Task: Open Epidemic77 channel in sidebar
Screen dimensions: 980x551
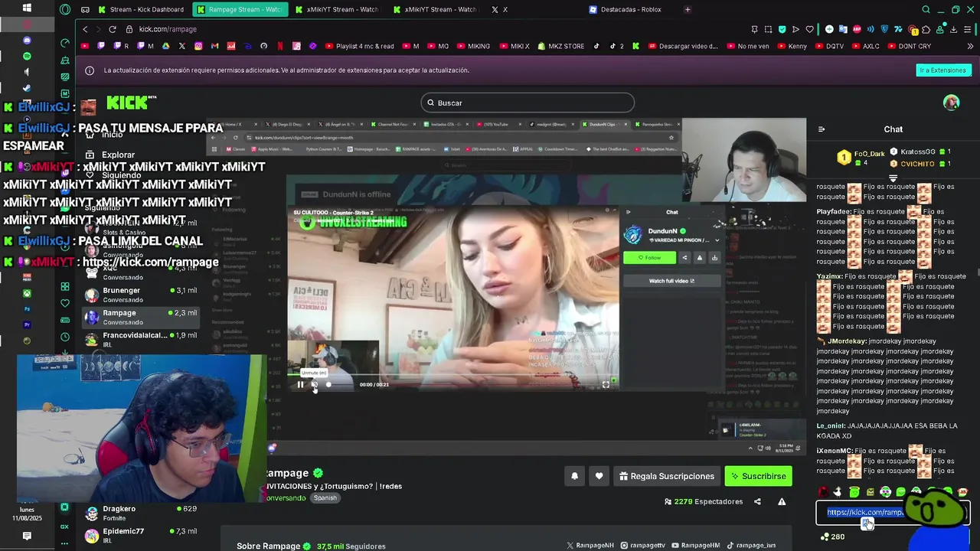Action: 141,535
